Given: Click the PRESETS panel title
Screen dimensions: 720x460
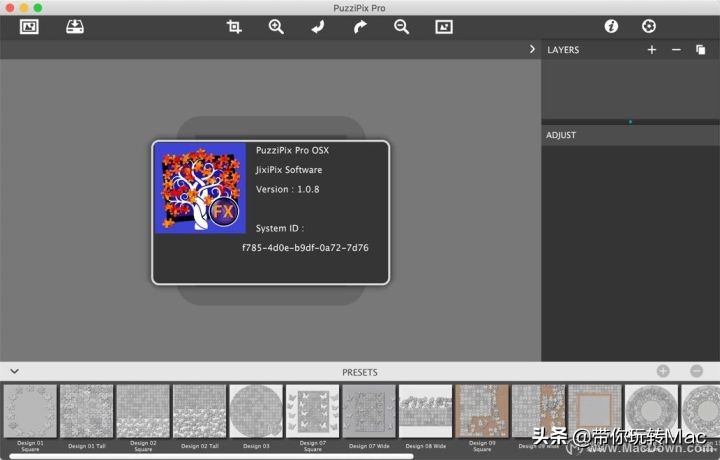Looking at the screenshot, I should 360,372.
